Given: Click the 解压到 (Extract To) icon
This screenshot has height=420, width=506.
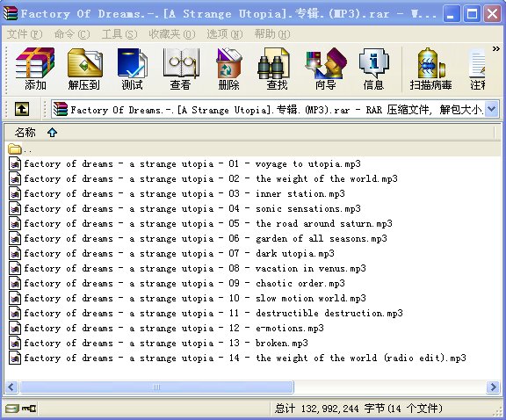Looking at the screenshot, I should [x=84, y=69].
